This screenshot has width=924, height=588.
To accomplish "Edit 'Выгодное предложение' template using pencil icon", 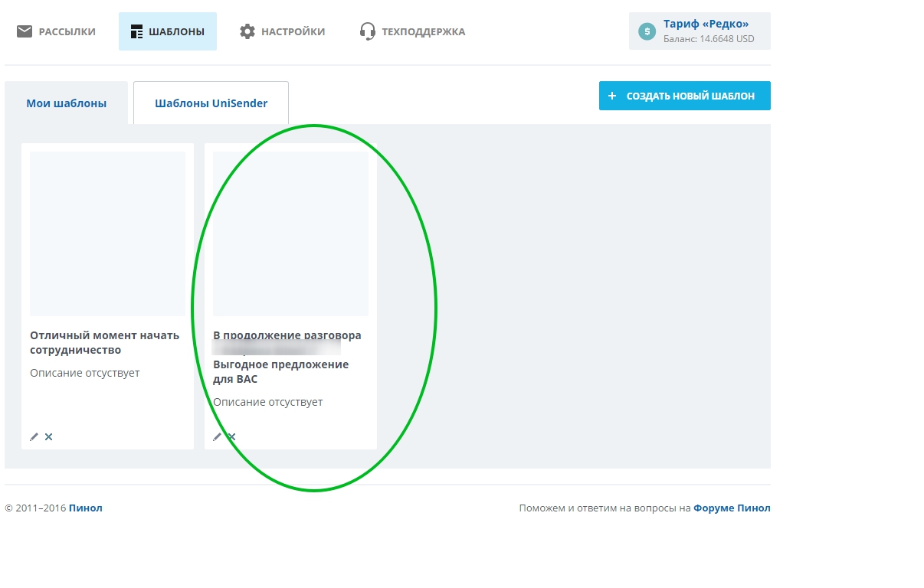I will point(217,437).
